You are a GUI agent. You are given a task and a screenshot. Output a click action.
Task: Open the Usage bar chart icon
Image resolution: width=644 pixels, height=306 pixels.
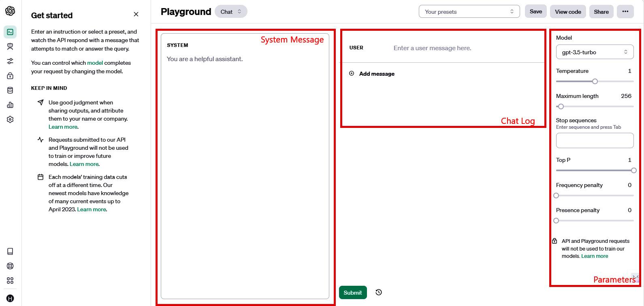point(10,105)
